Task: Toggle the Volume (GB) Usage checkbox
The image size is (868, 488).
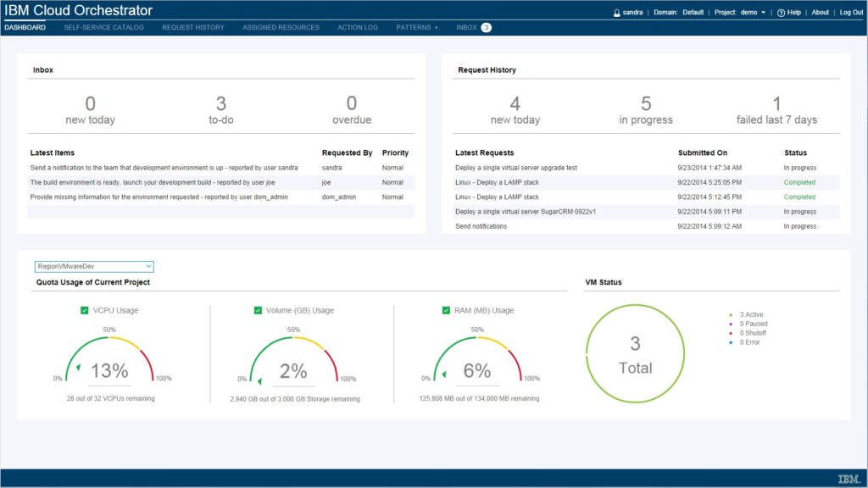Action: tap(258, 310)
